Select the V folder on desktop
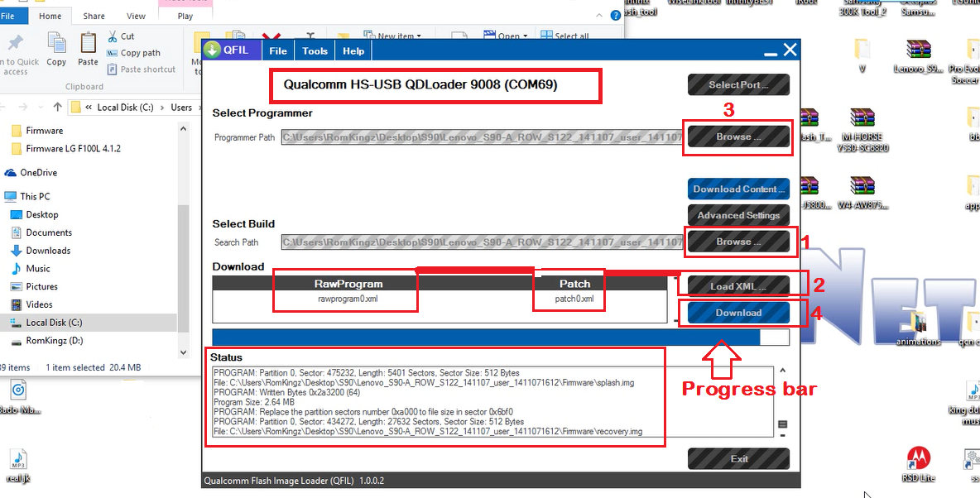This screenshot has height=498, width=980. point(862,56)
